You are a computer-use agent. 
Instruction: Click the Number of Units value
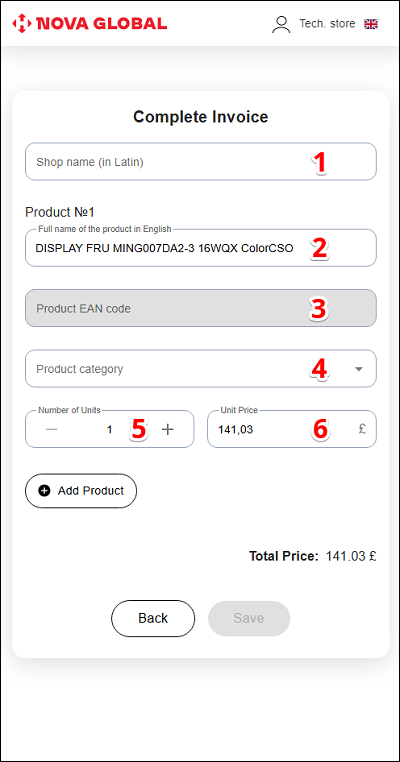110,430
